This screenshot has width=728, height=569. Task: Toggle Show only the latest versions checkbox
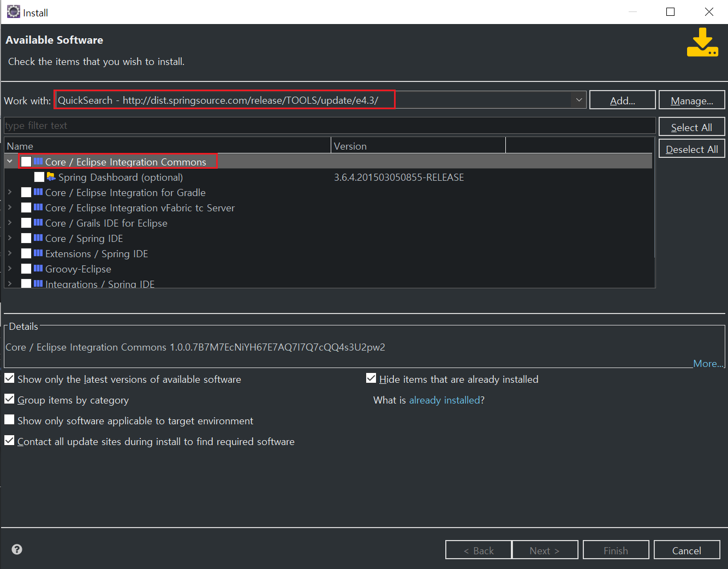click(x=9, y=378)
